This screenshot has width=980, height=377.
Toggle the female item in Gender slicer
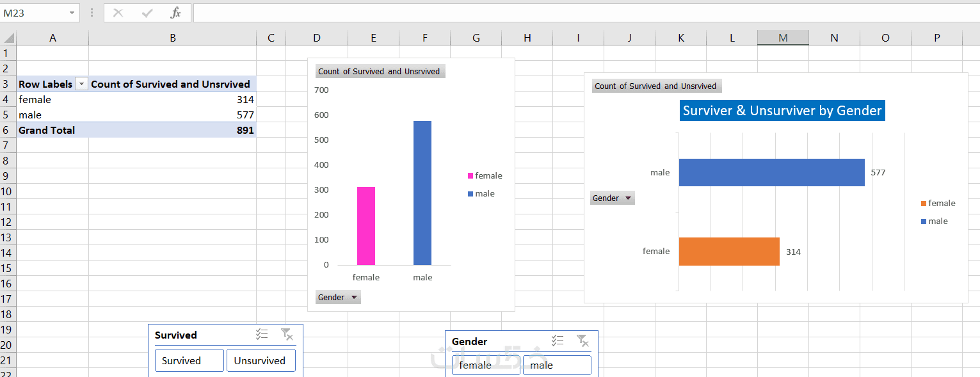pyautogui.click(x=486, y=365)
